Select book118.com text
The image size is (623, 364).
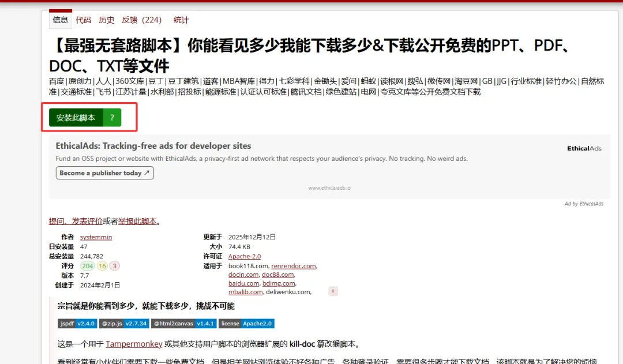248,266
